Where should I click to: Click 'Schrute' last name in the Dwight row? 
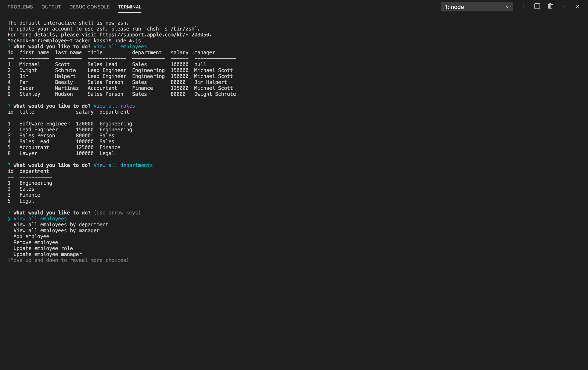coord(65,70)
